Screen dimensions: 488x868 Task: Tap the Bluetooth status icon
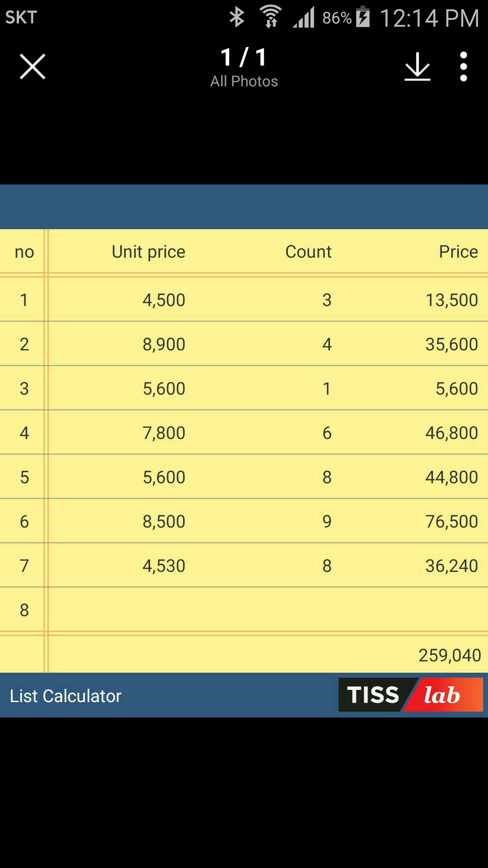click(x=237, y=18)
